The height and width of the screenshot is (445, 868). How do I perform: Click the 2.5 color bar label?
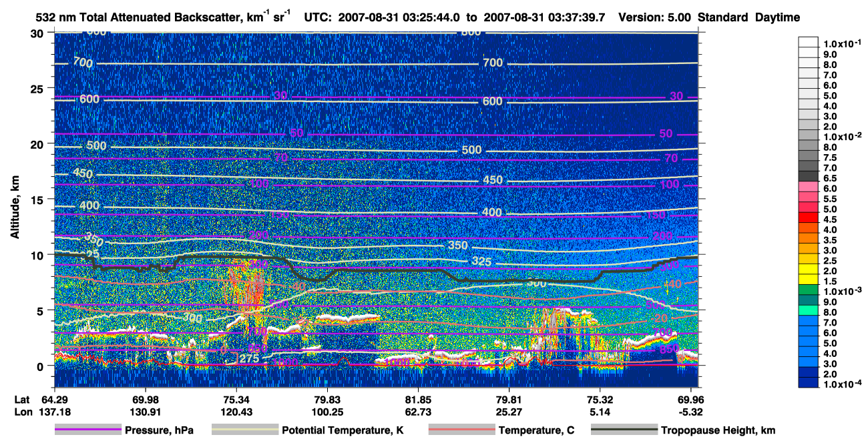click(x=831, y=261)
